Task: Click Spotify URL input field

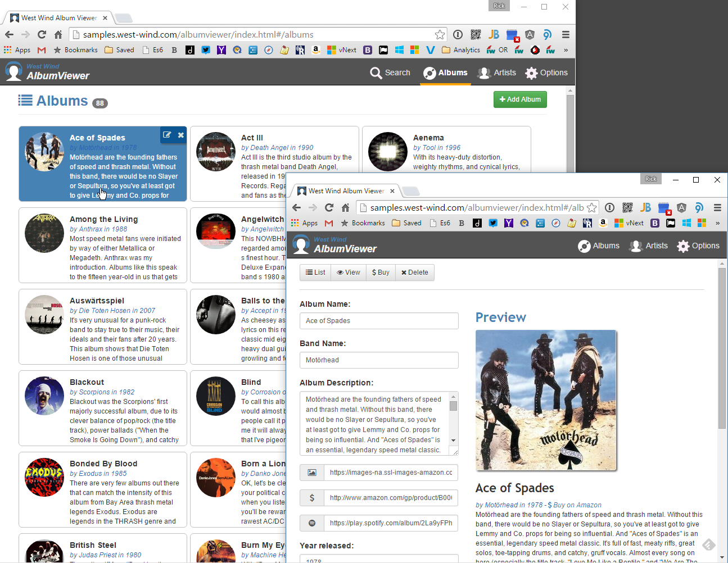Action: point(391,523)
